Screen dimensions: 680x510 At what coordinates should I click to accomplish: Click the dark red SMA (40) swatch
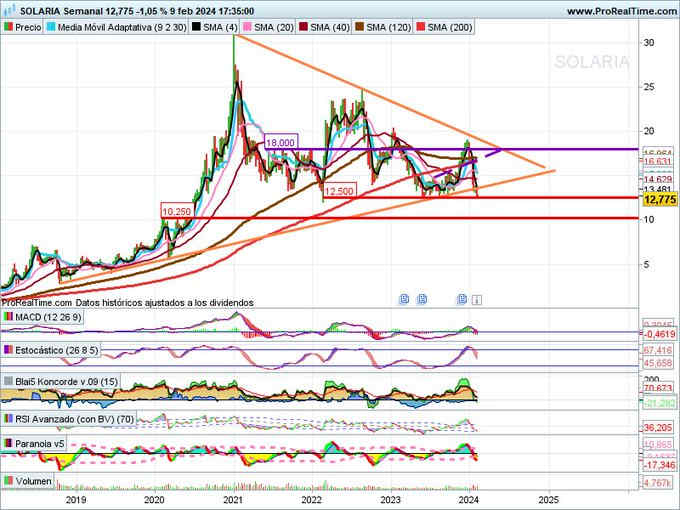pos(304,27)
